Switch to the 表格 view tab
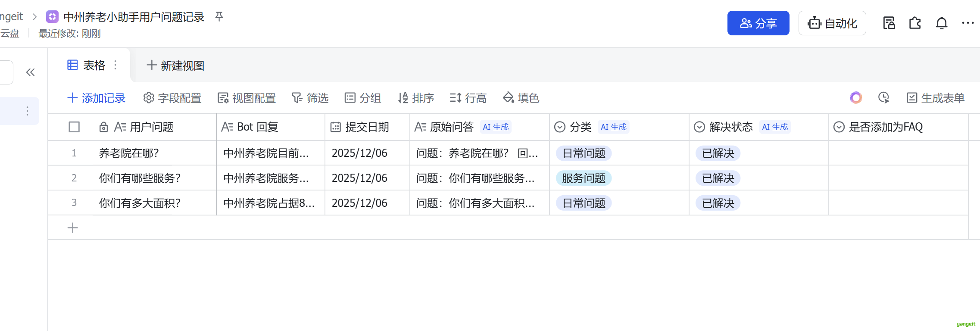The width and height of the screenshot is (980, 331). (x=87, y=66)
